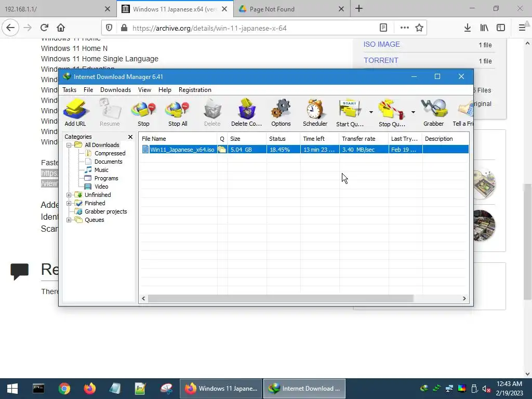This screenshot has width=532, height=399.
Task: Open the Help menu in IDM
Action: tap(165, 90)
